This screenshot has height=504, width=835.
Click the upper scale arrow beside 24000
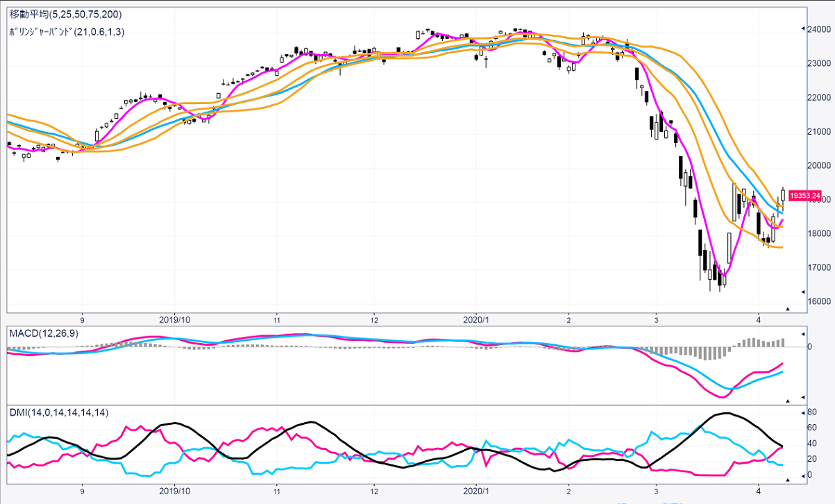pos(803,28)
